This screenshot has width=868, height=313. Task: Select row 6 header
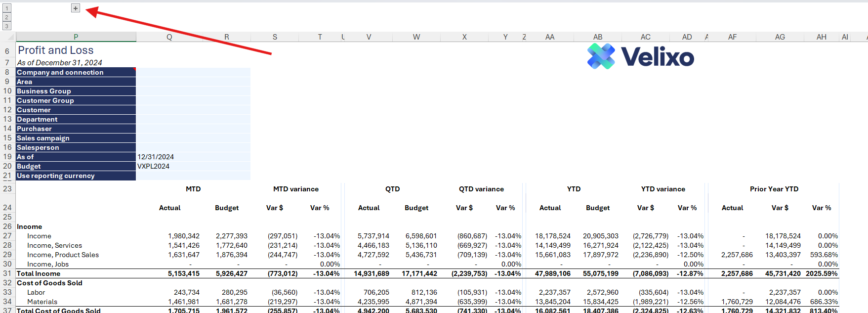click(x=7, y=51)
